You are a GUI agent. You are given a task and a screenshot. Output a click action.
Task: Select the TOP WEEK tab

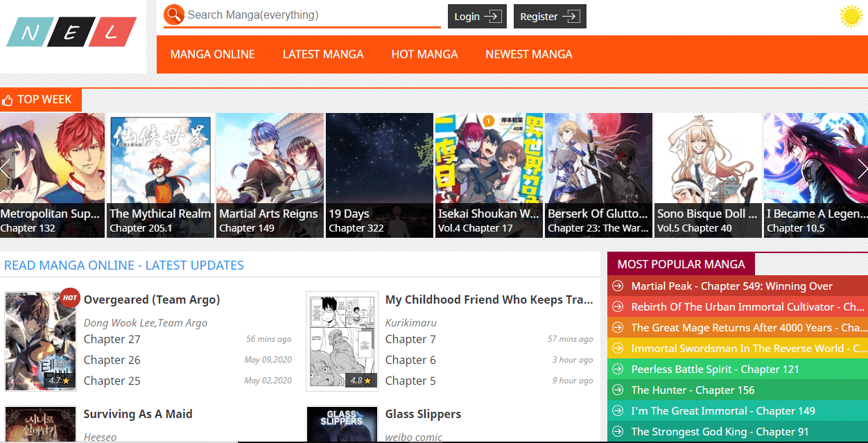(41, 100)
